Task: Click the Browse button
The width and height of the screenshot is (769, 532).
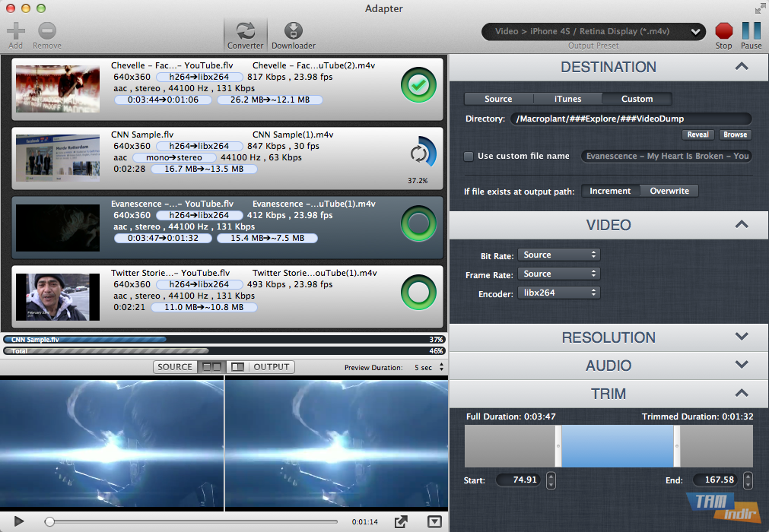Action: point(736,135)
